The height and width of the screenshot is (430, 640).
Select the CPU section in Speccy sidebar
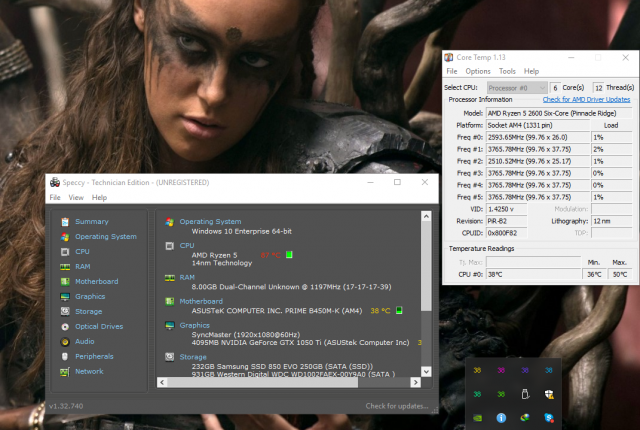pyautogui.click(x=82, y=251)
